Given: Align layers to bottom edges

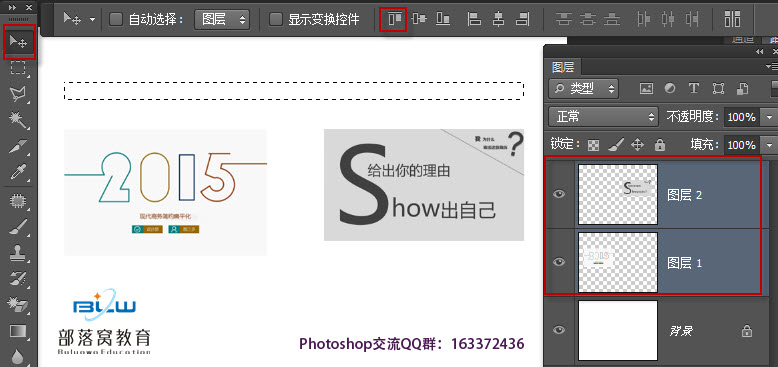Looking at the screenshot, I should [x=443, y=19].
